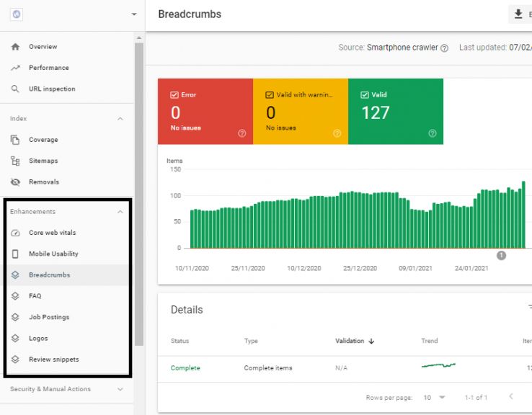Click the annotation marker on chart timeline
The width and height of the screenshot is (532, 415).
(x=502, y=255)
